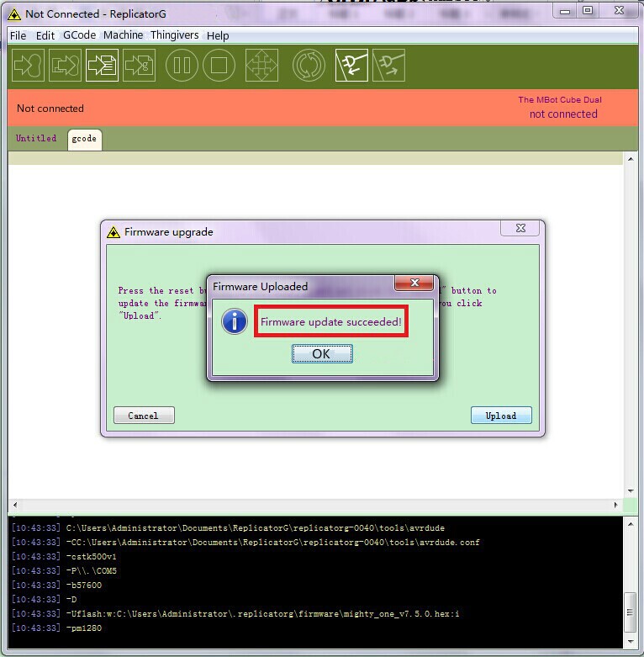644x657 pixels.
Task: Open the Thingiverse menu
Action: point(175,35)
